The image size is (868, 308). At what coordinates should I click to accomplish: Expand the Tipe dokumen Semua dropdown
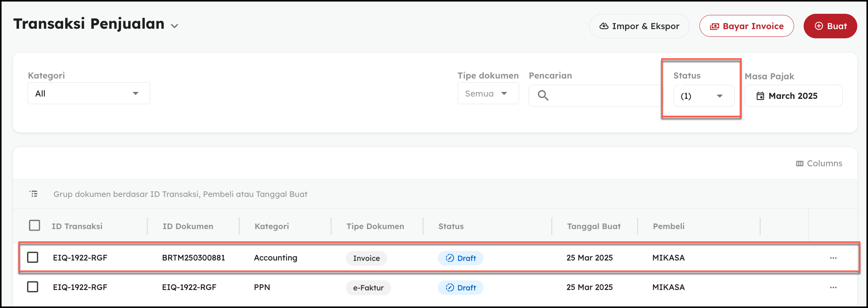pos(488,93)
